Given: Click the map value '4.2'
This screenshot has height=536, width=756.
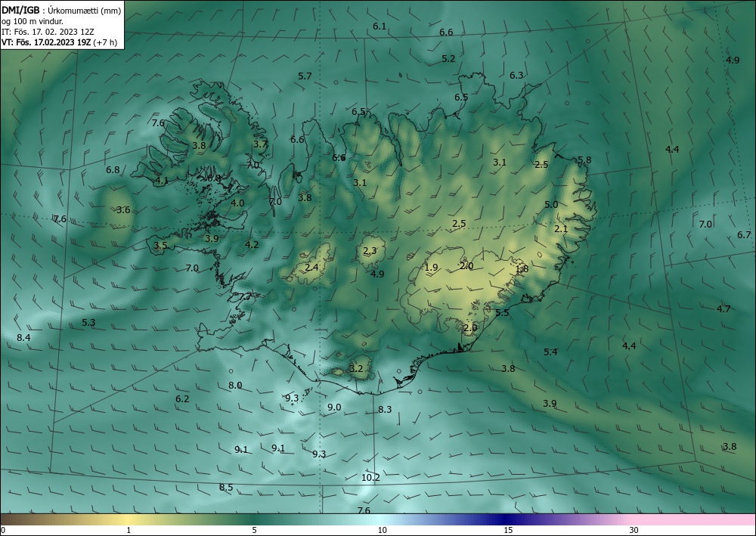Looking at the screenshot, I should (x=252, y=244).
